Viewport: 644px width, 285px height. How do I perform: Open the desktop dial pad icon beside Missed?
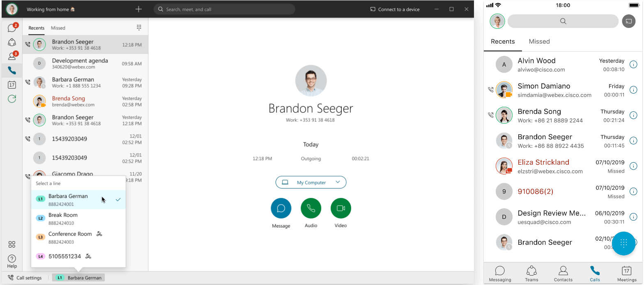click(x=139, y=28)
